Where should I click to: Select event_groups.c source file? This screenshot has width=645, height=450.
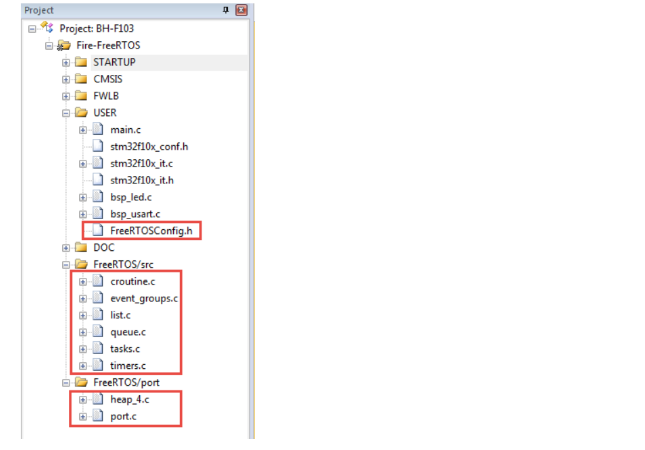144,298
